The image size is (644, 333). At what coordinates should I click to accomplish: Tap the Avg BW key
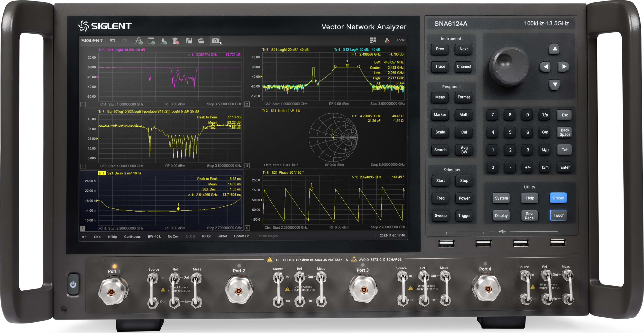click(464, 150)
